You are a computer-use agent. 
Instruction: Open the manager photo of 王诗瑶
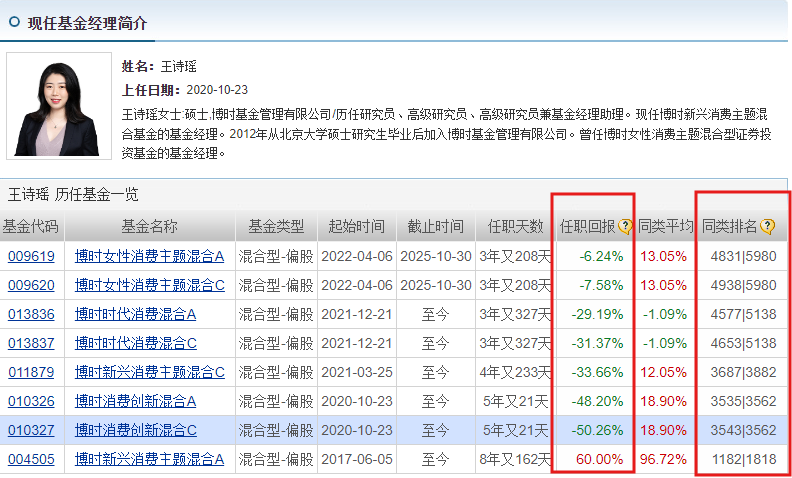(x=59, y=106)
